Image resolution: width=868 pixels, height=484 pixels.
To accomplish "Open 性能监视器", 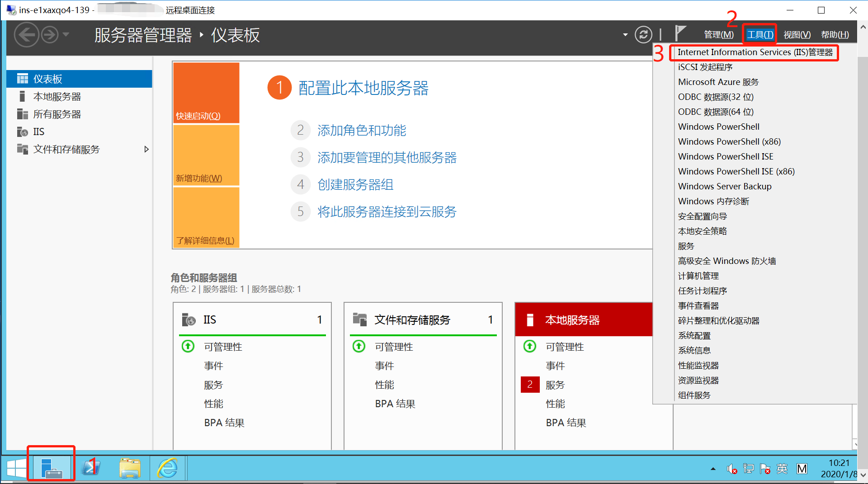I will coord(698,366).
